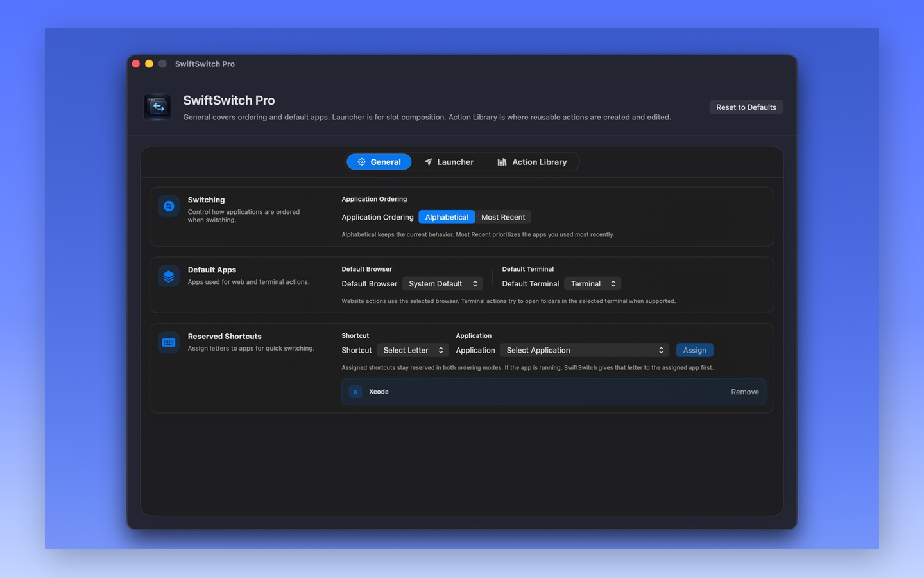Click the X letter badge beside Xcode
This screenshot has height=578, width=924.
click(x=355, y=392)
